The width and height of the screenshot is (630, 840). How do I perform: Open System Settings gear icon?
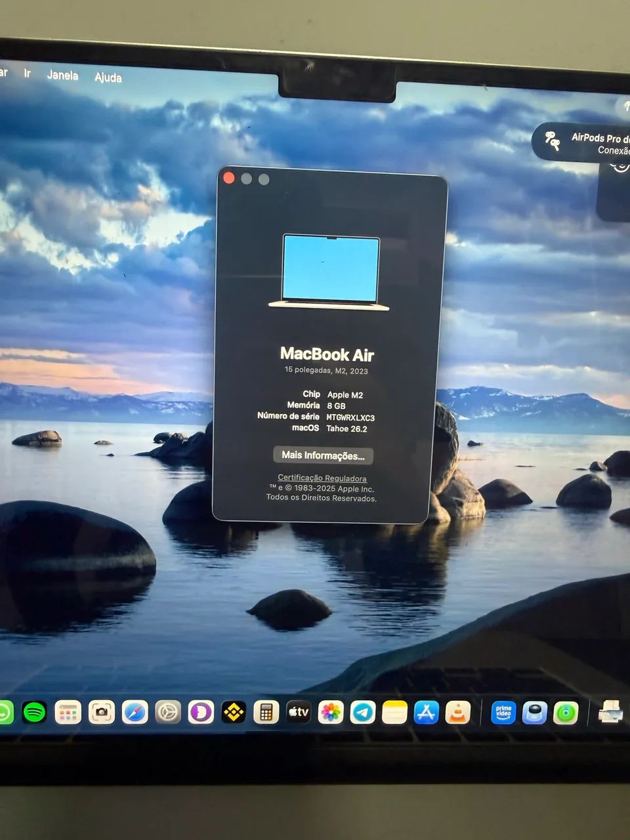tap(168, 712)
